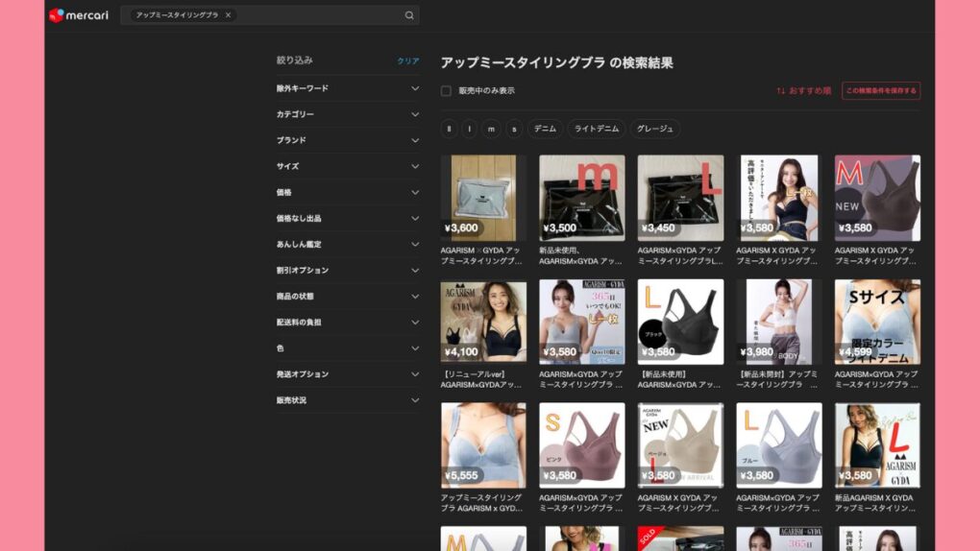Screen dimensions: 980x551
Task: Open the ¥4,599 Sサイズ listing thumbnail
Action: point(877,322)
